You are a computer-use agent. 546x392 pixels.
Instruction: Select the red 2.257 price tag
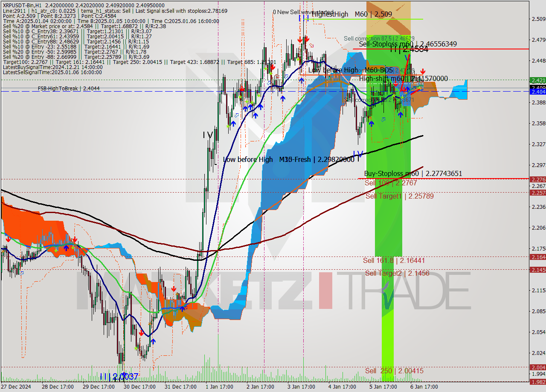(x=537, y=193)
